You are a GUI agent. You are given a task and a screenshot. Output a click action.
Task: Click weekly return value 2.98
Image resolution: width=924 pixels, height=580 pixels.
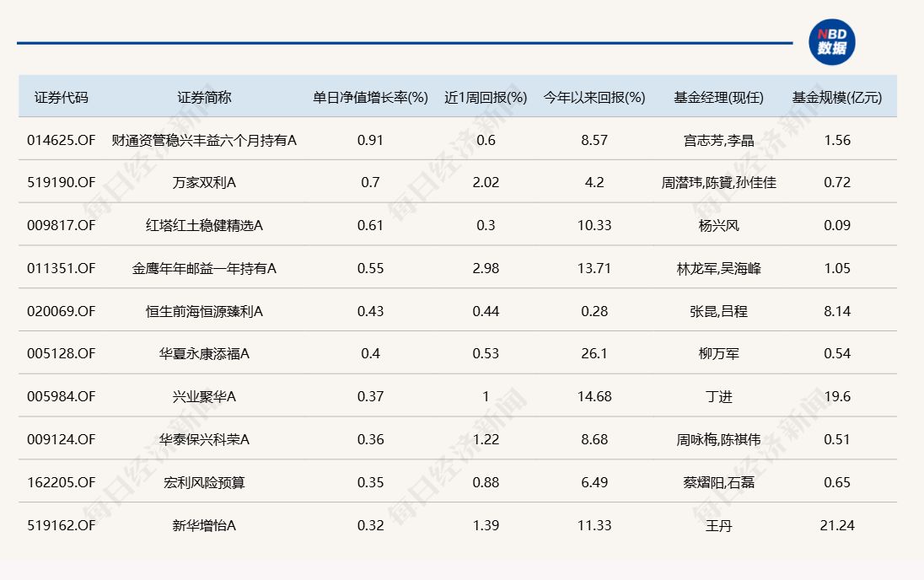click(x=486, y=268)
